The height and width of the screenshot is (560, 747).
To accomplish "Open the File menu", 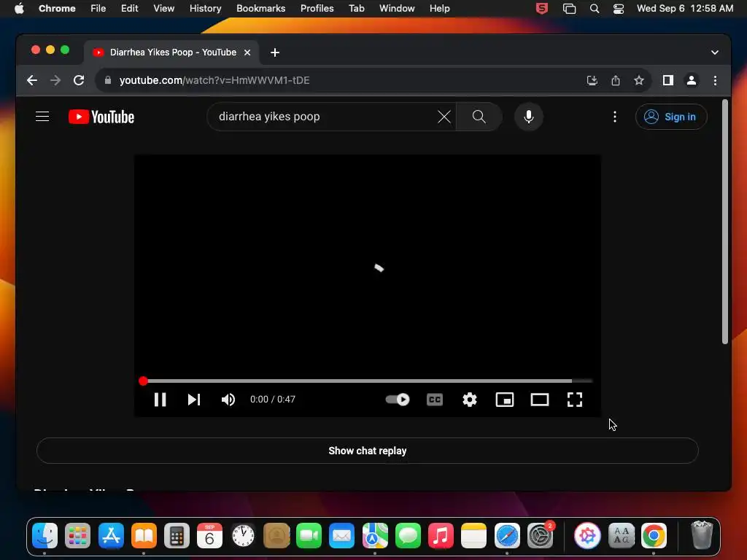I will tap(98, 9).
